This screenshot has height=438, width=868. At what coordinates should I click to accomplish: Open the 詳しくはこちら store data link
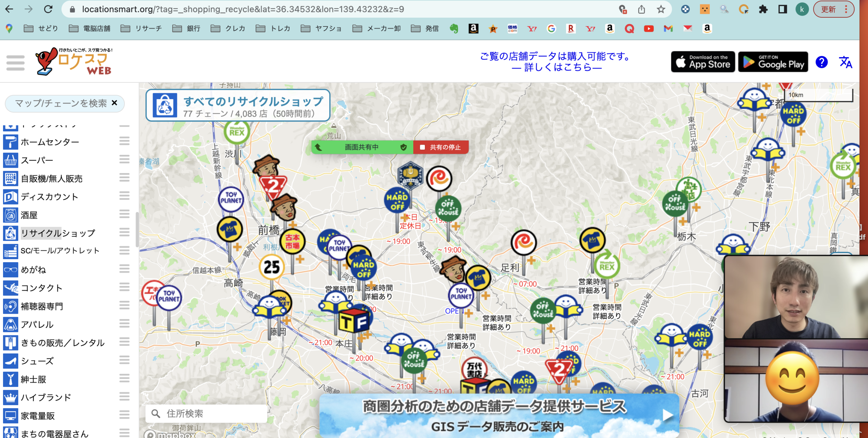pos(557,67)
